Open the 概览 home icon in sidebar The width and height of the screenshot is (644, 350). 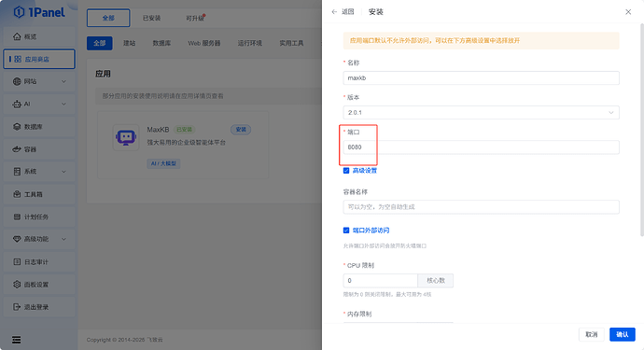coord(17,36)
